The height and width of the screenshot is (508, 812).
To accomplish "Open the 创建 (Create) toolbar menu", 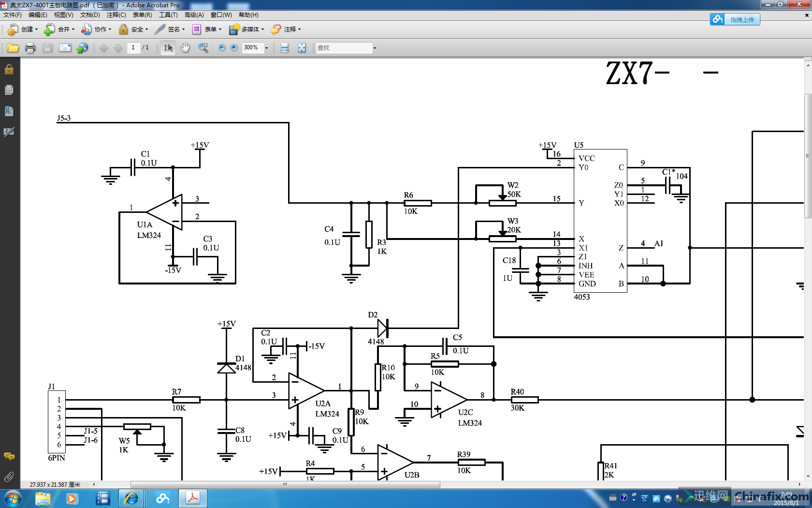I will coord(23,30).
